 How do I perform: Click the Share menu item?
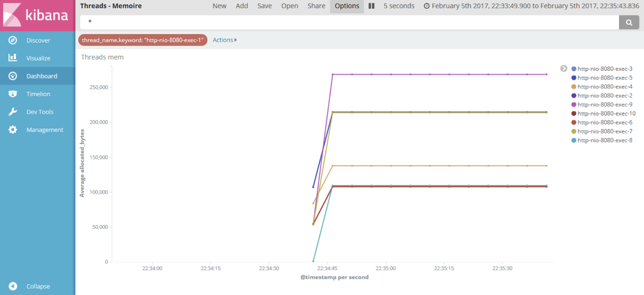pyautogui.click(x=316, y=6)
